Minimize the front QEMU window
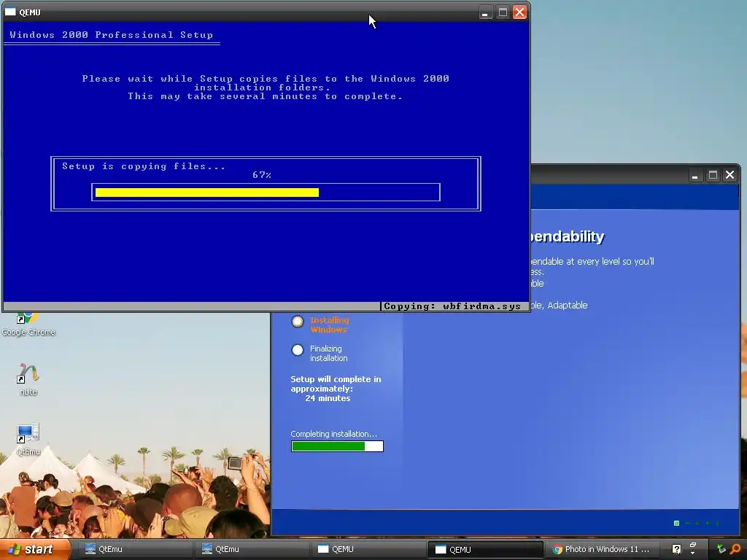The width and height of the screenshot is (747, 560). pos(485,12)
